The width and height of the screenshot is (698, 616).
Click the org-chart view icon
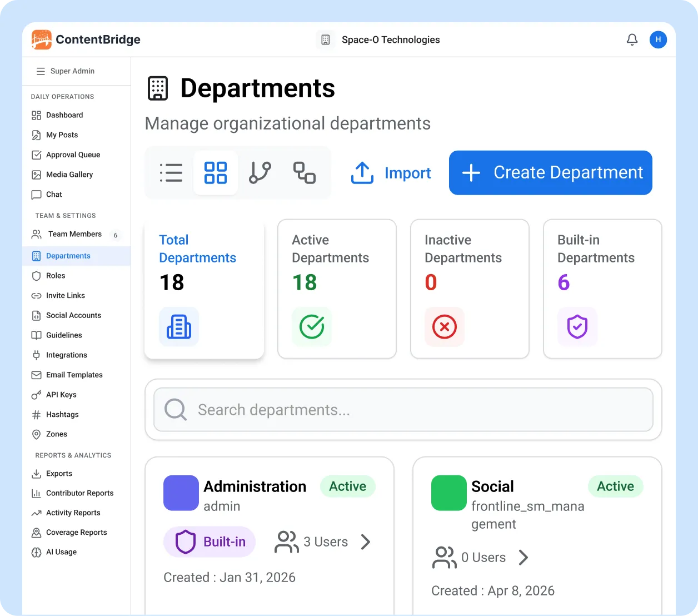tap(304, 172)
